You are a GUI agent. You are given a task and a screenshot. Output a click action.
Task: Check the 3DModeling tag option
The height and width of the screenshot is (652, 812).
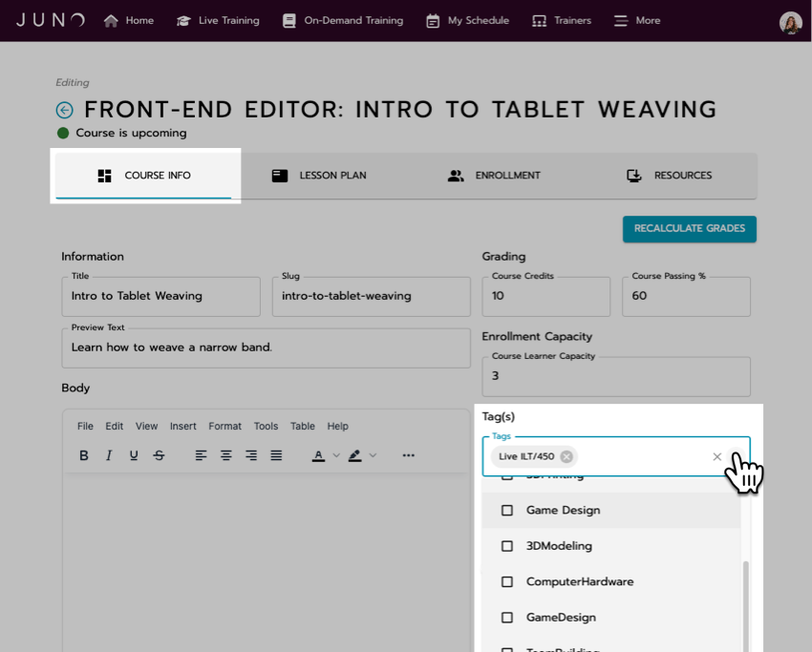point(507,546)
